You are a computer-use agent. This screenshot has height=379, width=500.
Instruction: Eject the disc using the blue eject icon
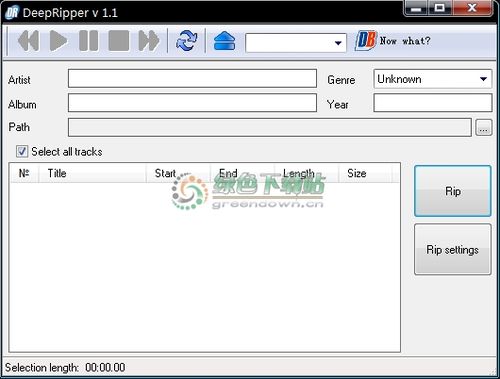click(x=224, y=41)
